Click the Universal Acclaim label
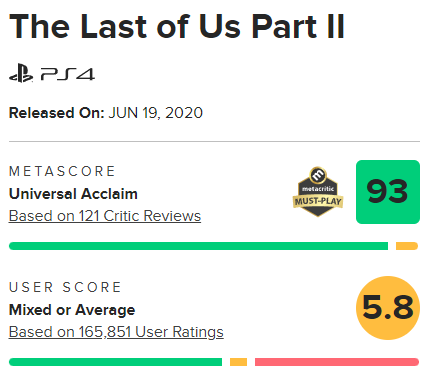 pyautogui.click(x=73, y=194)
